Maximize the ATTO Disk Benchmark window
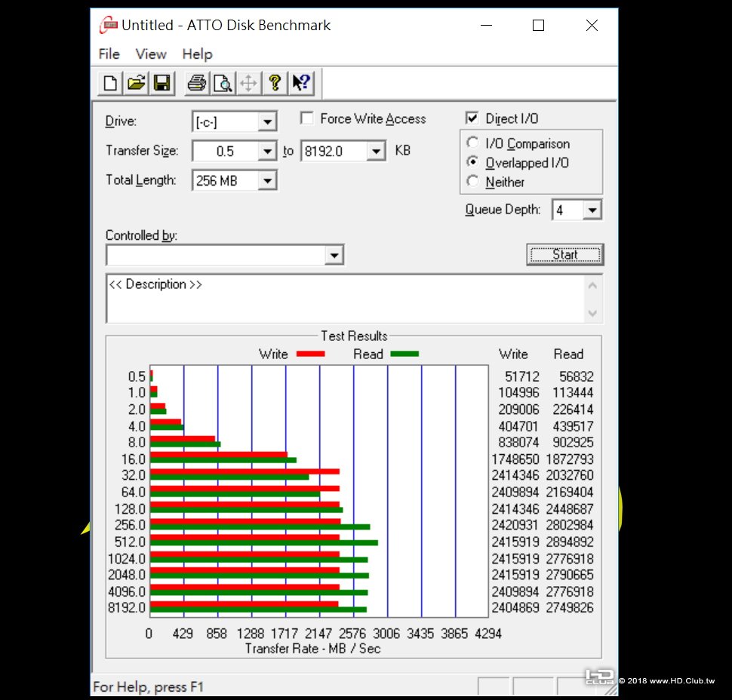This screenshot has width=732, height=700. (x=538, y=25)
